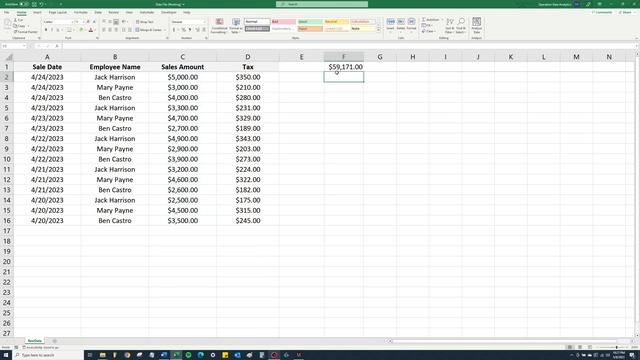Click the Center alignment icon

(110, 30)
